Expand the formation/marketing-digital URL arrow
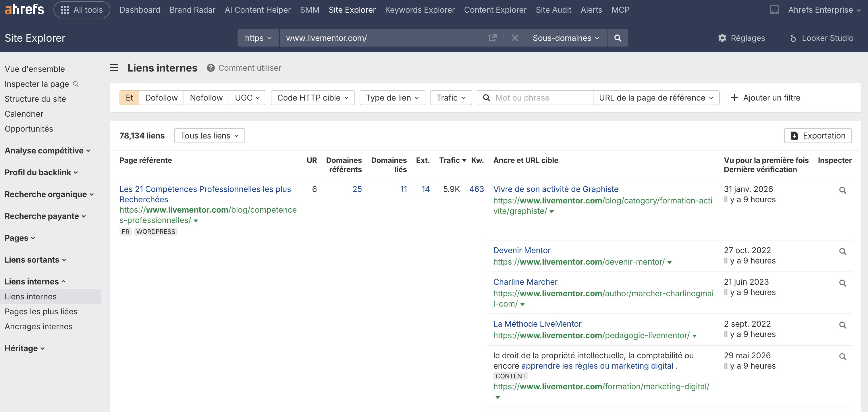 pos(497,398)
